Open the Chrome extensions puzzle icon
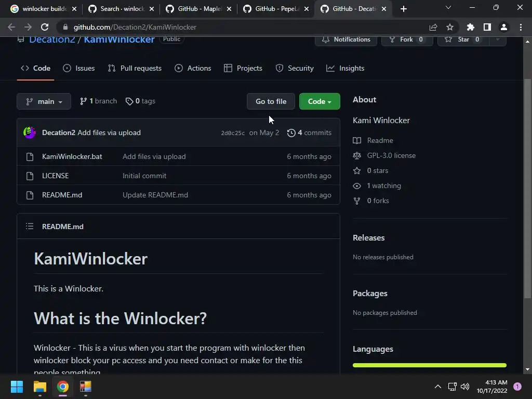Viewport: 532px width, 399px height. 471,27
